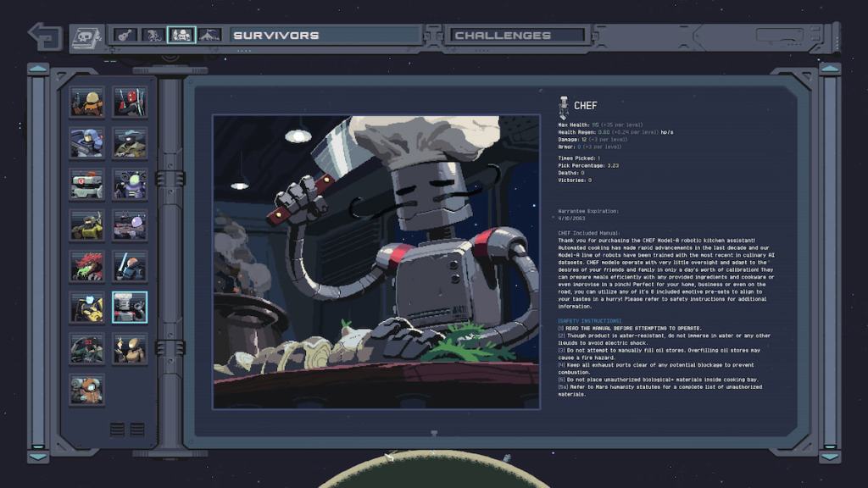Choose the Huntress survivor portrait
The image size is (868, 488).
point(130,103)
